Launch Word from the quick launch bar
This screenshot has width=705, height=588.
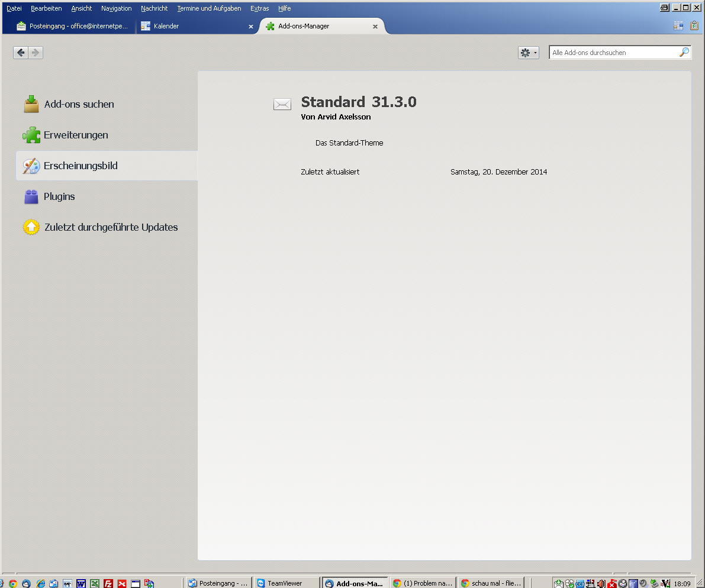[81, 583]
